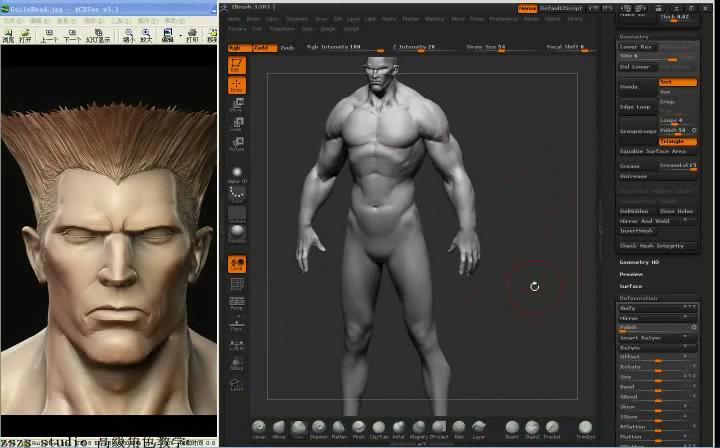Toggle the Zsub sculpt mode

287,48
